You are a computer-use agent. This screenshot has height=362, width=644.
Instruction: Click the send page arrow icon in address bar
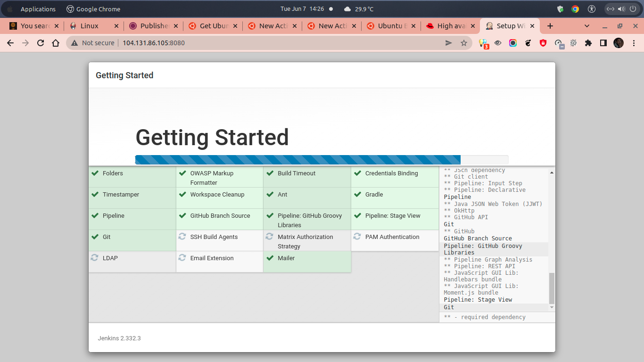pos(449,43)
